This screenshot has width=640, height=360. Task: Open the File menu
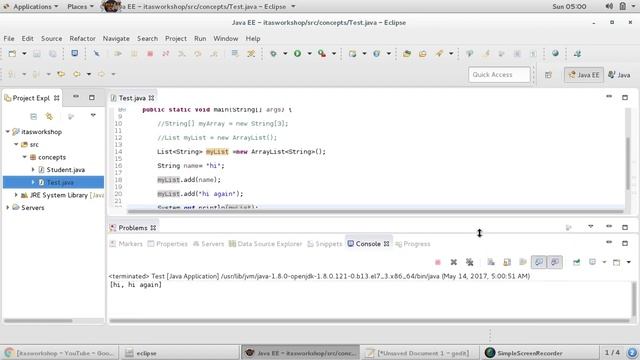9,38
